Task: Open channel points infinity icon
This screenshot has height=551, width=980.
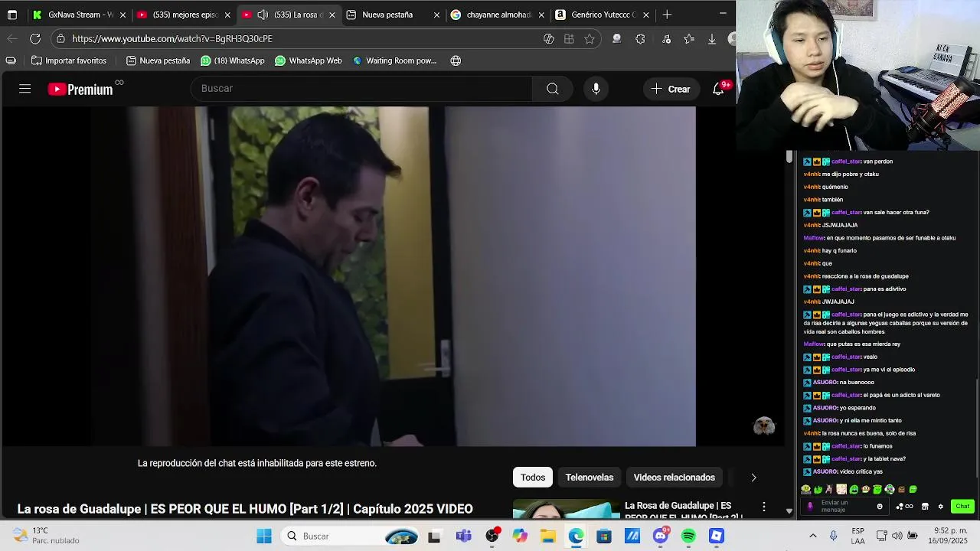Action: pos(905,507)
